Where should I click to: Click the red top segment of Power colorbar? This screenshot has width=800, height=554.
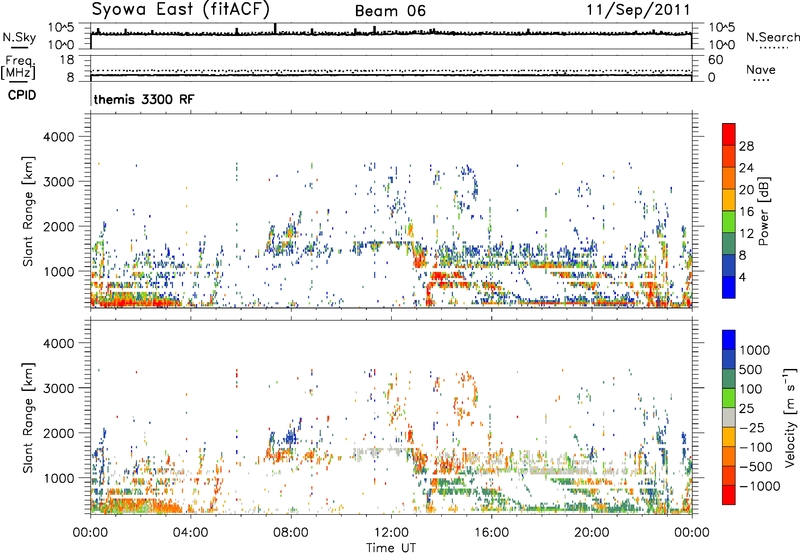point(729,134)
